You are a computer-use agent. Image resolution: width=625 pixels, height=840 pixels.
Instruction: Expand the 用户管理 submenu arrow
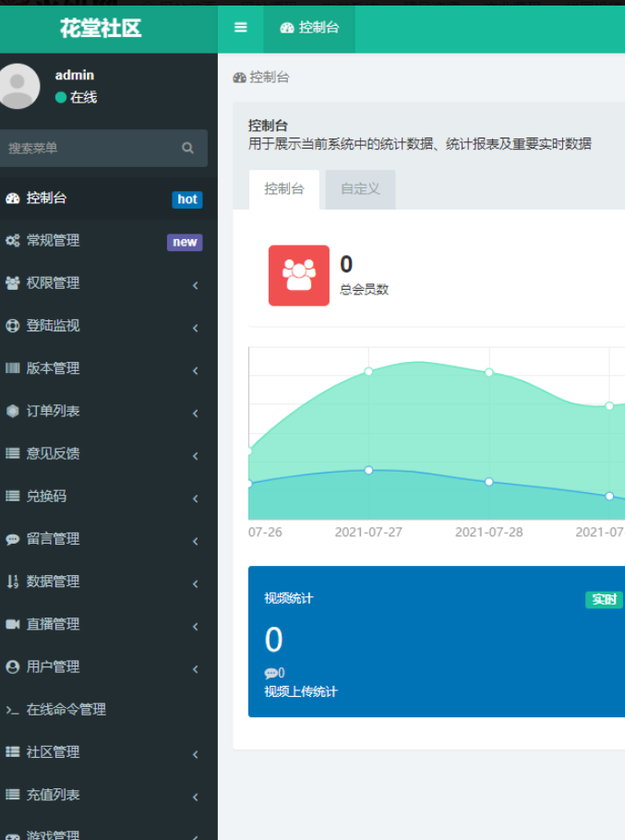[x=195, y=669]
